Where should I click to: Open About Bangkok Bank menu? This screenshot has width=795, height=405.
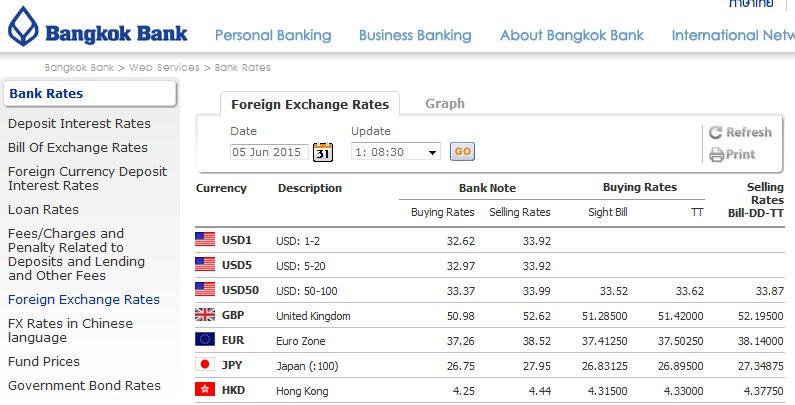[572, 35]
